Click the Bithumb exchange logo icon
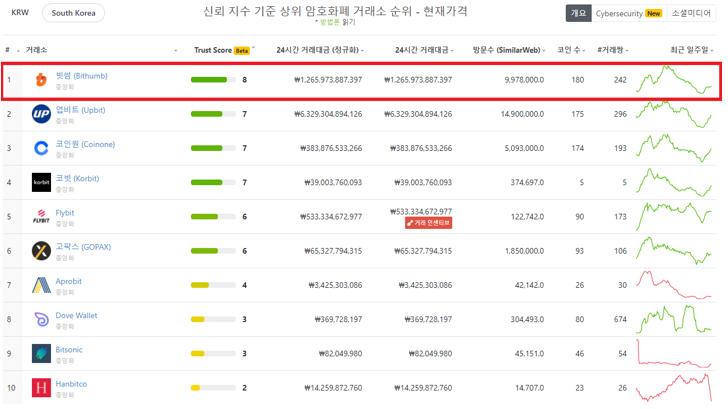 coord(41,80)
